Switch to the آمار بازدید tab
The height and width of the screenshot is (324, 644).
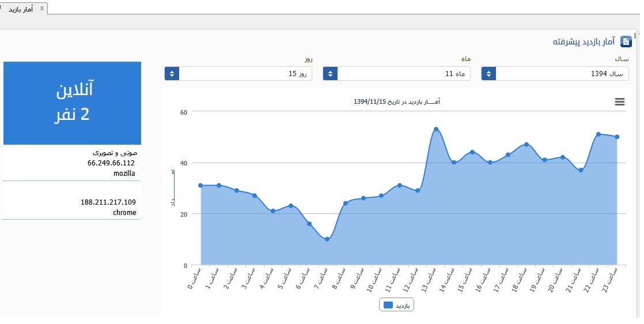click(x=20, y=9)
